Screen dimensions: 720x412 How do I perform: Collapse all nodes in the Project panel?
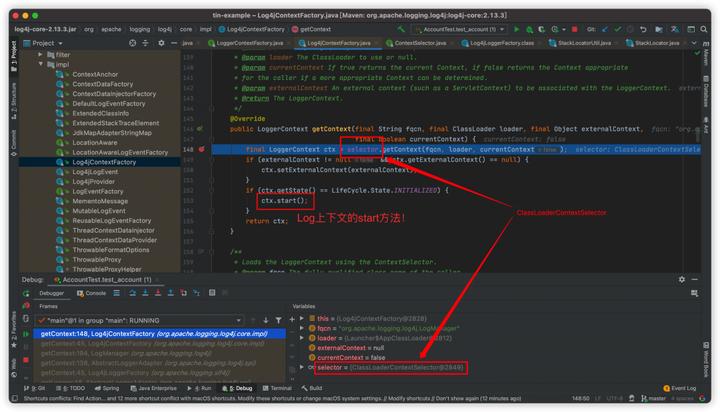pos(145,43)
